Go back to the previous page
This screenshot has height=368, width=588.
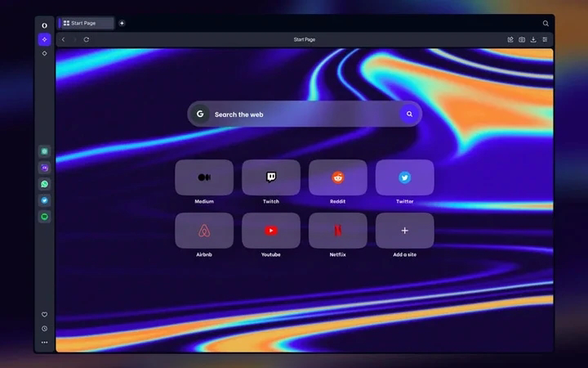[x=64, y=39]
